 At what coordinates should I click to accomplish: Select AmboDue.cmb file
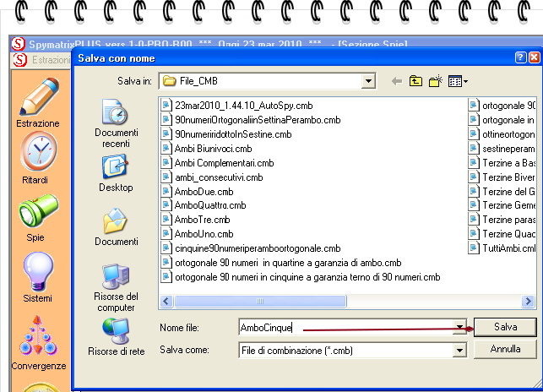click(198, 192)
